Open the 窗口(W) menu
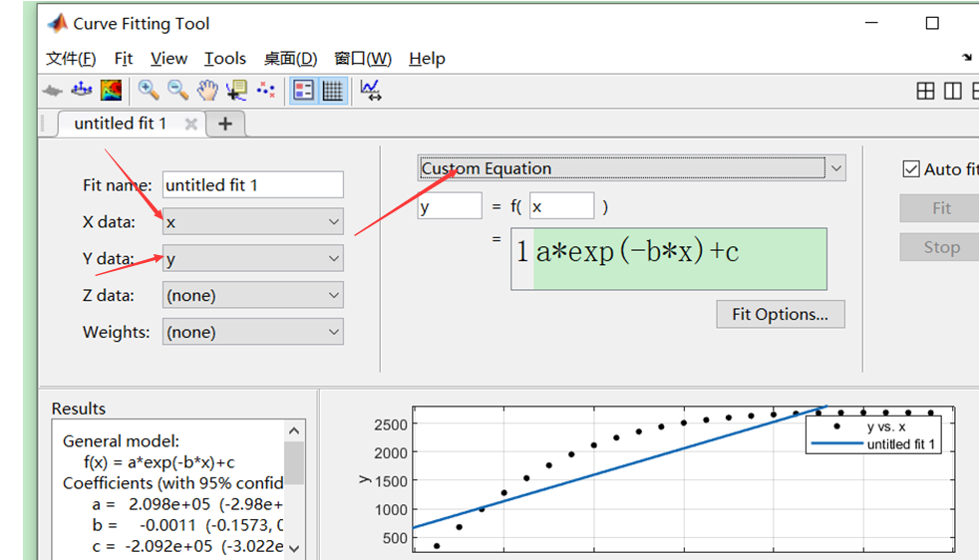Viewport: 979px width, 560px height. pyautogui.click(x=363, y=59)
